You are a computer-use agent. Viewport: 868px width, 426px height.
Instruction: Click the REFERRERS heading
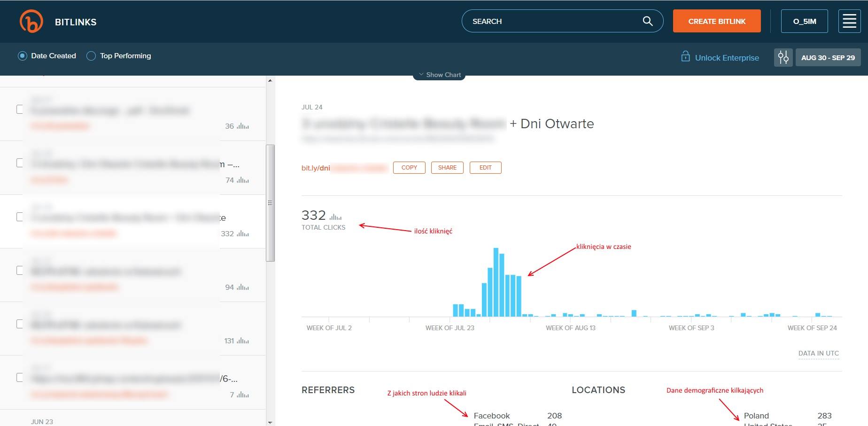[x=328, y=390]
